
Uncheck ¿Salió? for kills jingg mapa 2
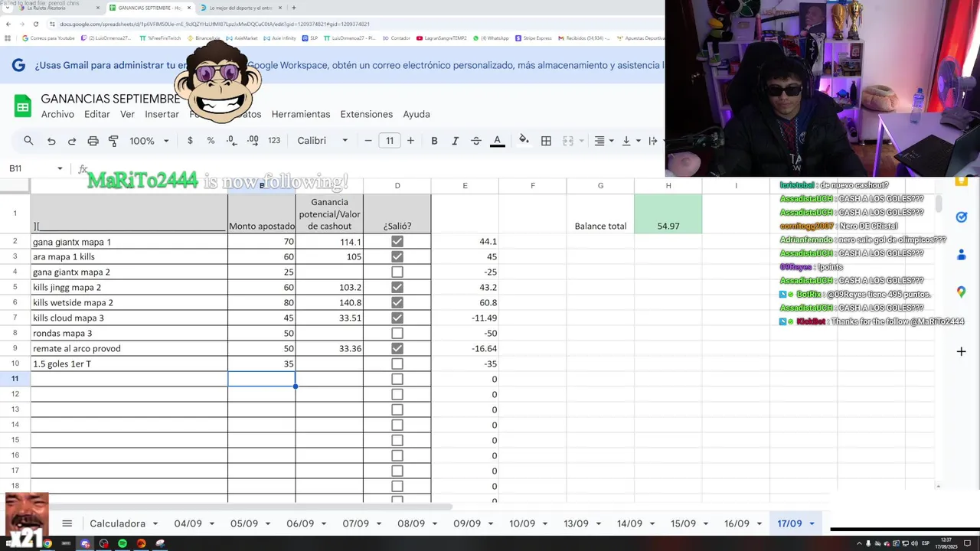click(397, 287)
